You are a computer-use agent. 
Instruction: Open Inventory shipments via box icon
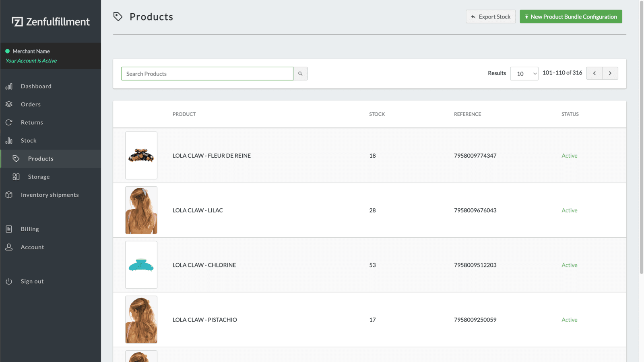pos(9,195)
